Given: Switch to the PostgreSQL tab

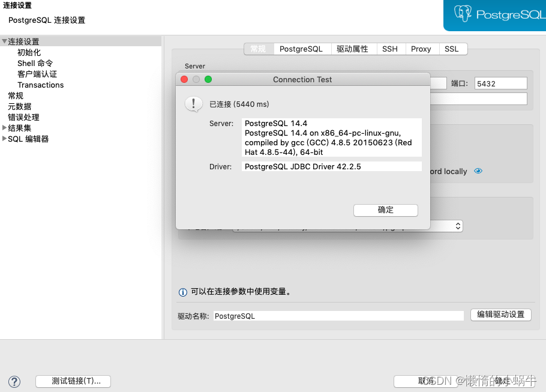Looking at the screenshot, I should click(301, 49).
